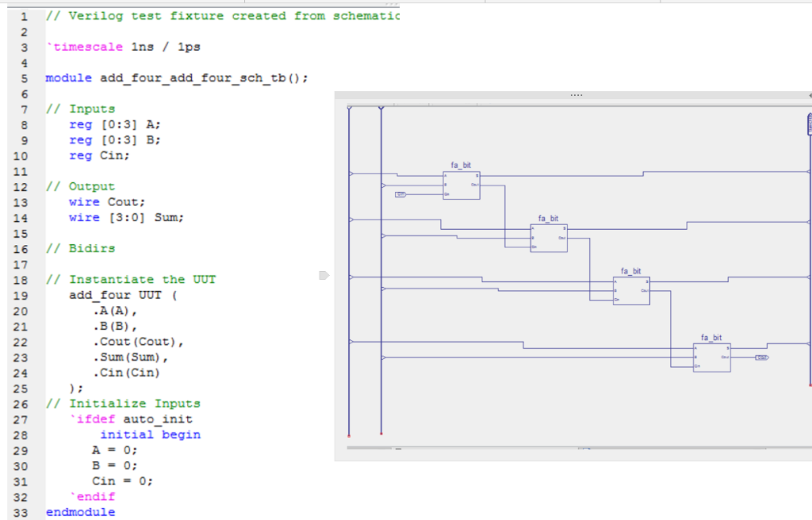The height and width of the screenshot is (520, 812).
Task: Select the second fa_bit block from top
Action: tap(549, 238)
